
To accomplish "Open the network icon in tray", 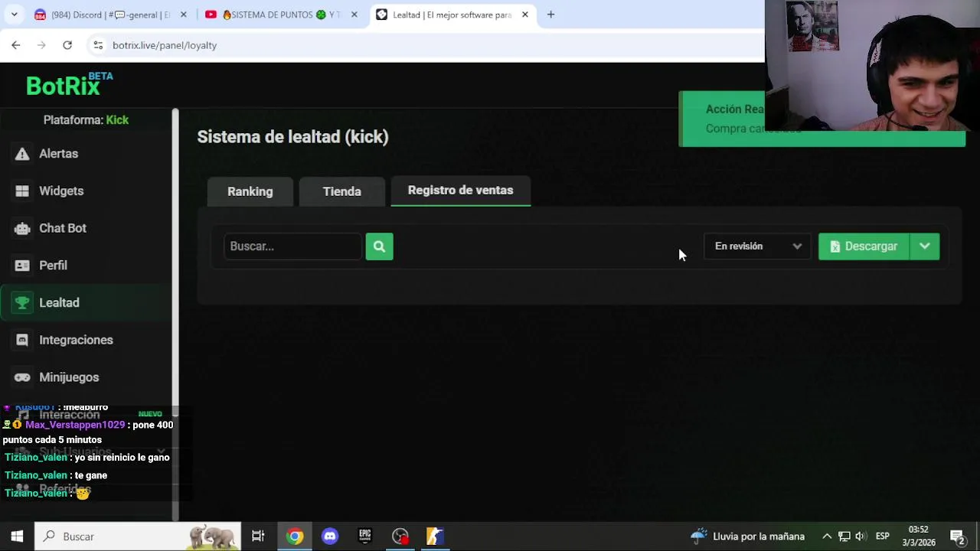I will [844, 536].
